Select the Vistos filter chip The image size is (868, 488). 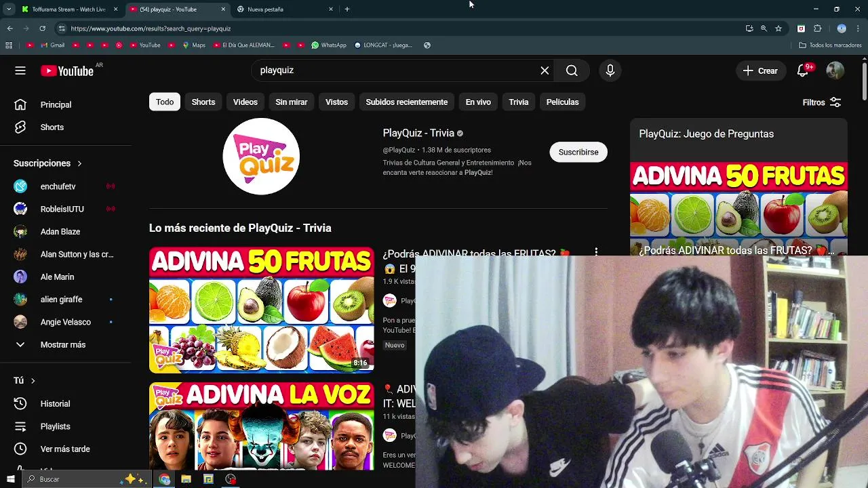pos(336,102)
